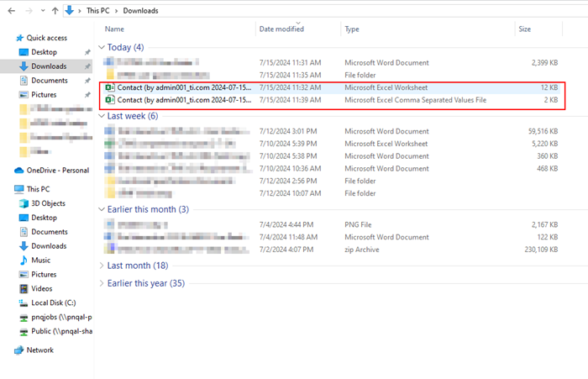Collapse the Last week (6) group

pyautogui.click(x=102, y=116)
